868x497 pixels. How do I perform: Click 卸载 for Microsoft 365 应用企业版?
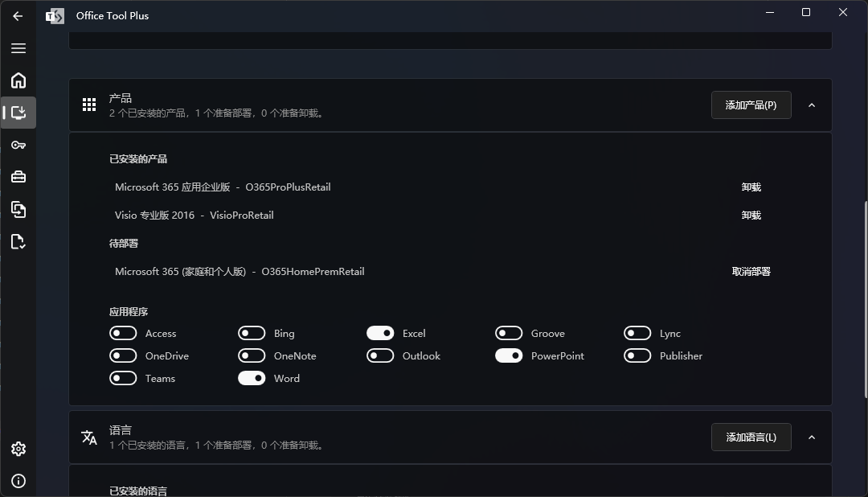751,187
